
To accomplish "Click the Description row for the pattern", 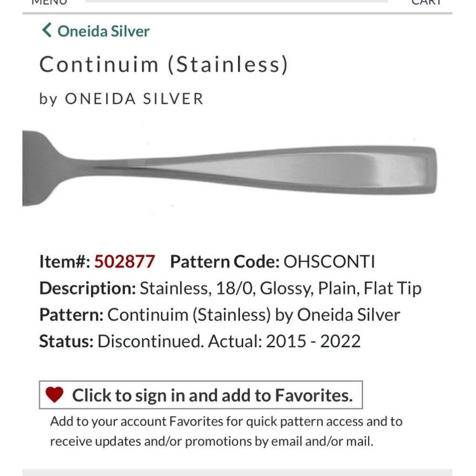I will [x=231, y=288].
